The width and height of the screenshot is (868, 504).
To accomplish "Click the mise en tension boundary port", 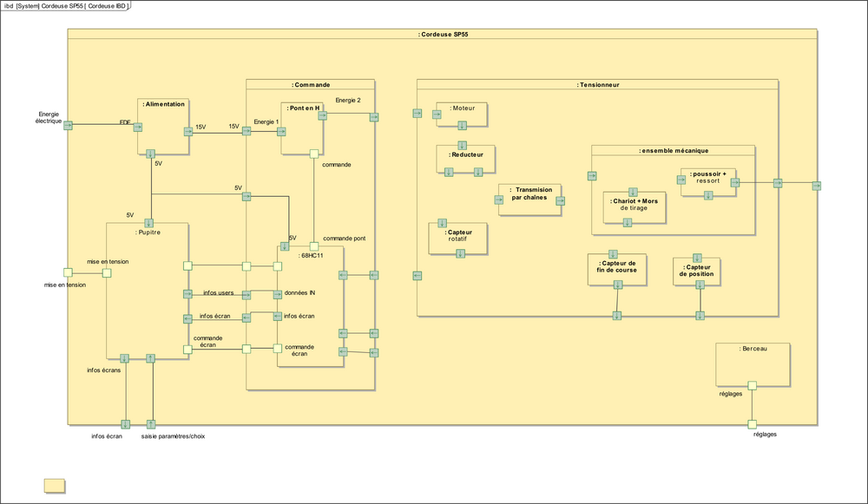I will (x=68, y=272).
